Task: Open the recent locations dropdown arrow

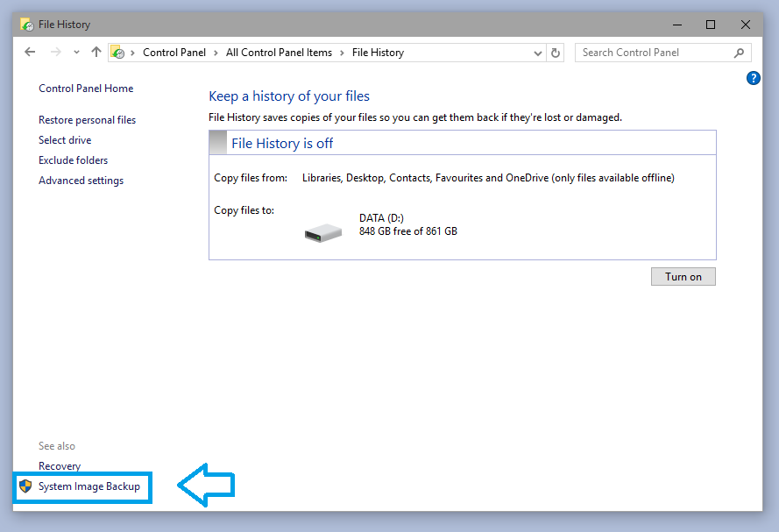Action: [x=76, y=53]
